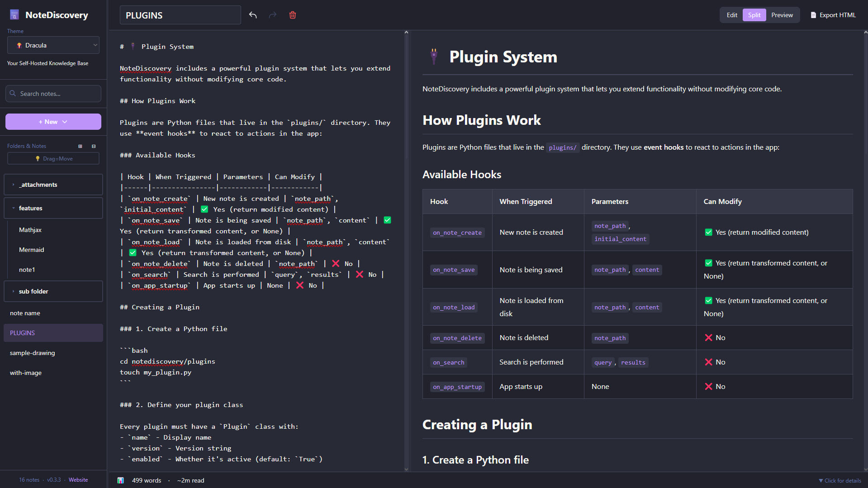Screen dimensions: 868x488
Task: Collapse the features folder
Action: (53, 208)
